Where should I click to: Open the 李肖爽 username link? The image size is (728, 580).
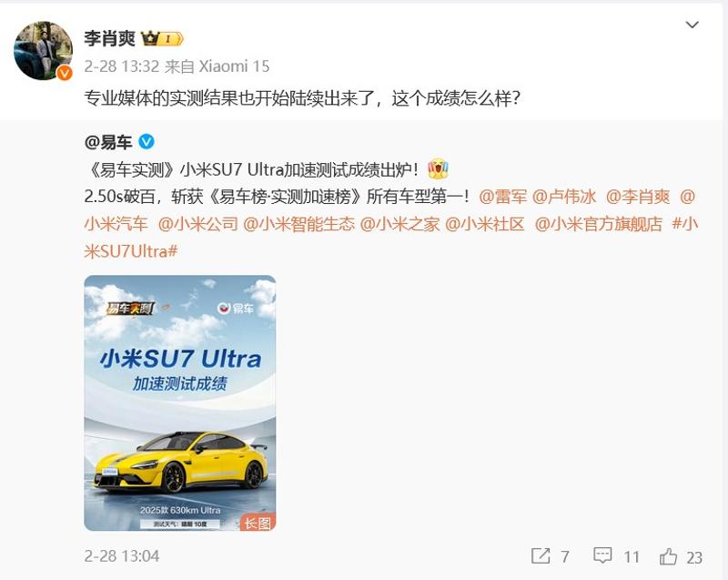coord(109,38)
